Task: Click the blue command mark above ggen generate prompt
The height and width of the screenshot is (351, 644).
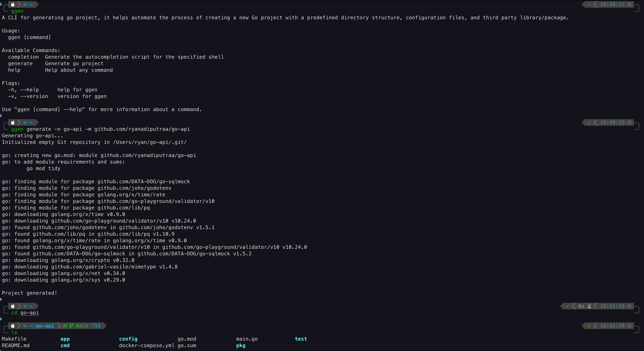Action: 1,116
